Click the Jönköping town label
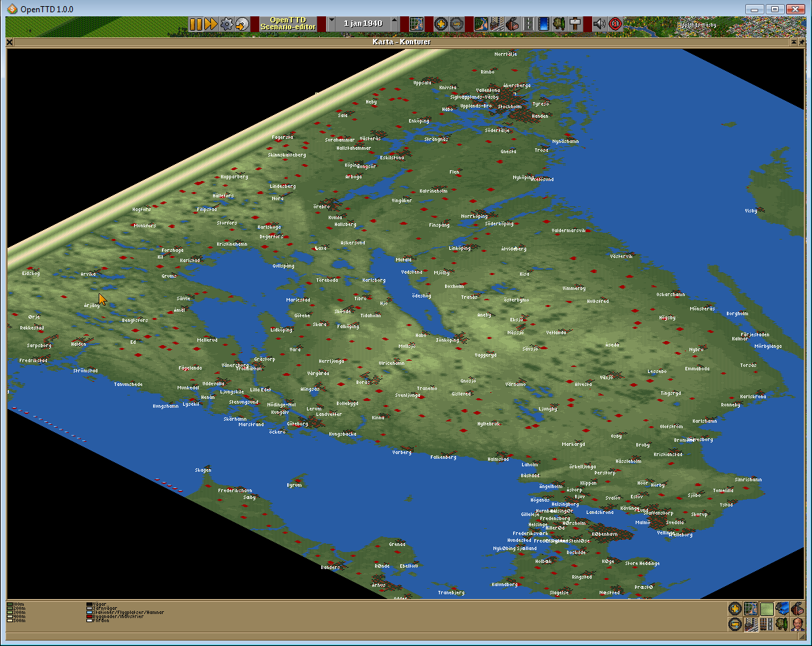Screen dimensions: 812x646 [x=447, y=340]
